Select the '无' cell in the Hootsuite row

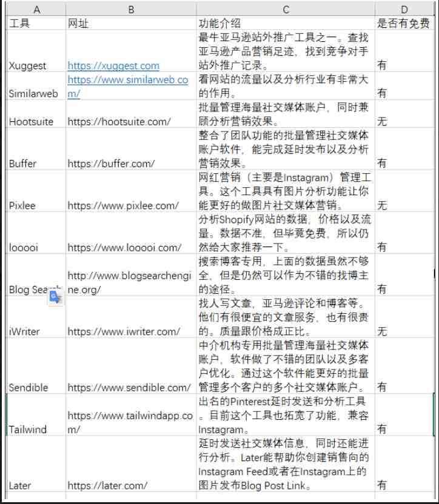(404, 114)
